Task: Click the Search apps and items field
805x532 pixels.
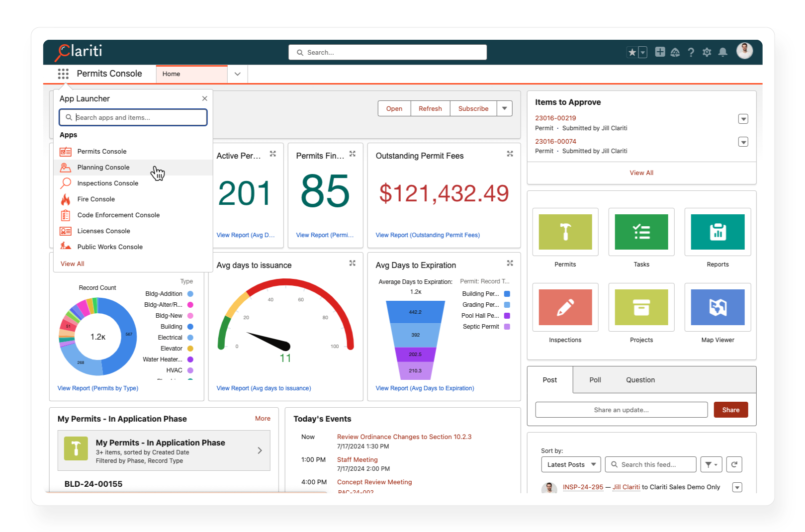Action: pyautogui.click(x=133, y=117)
